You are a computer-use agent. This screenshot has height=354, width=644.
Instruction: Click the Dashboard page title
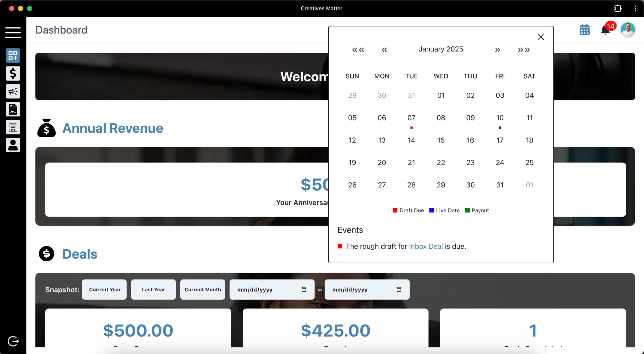(61, 30)
